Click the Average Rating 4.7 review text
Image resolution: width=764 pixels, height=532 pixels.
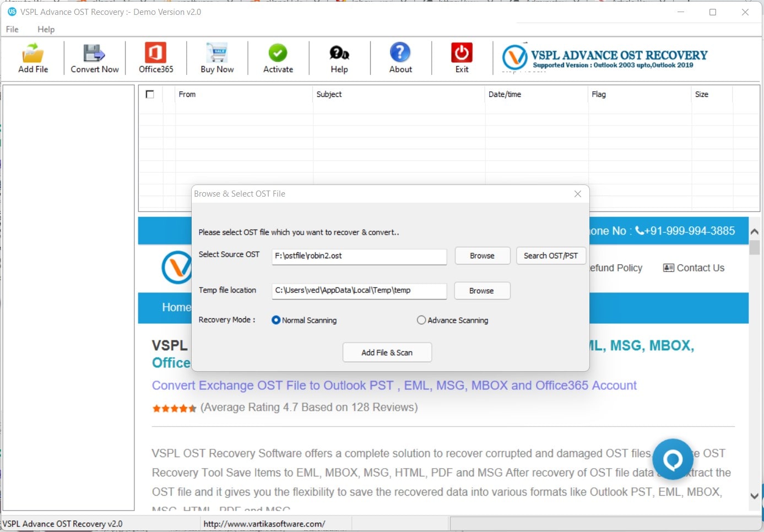point(309,407)
